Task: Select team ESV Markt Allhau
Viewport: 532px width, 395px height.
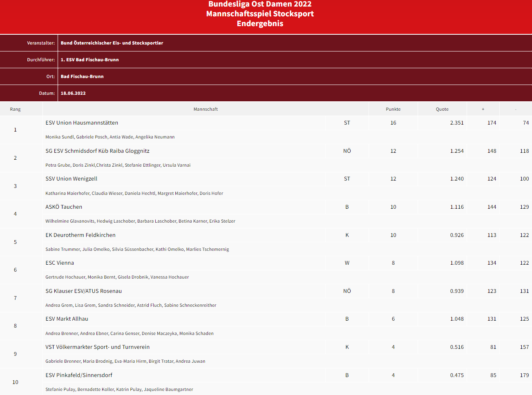Action: pyautogui.click(x=67, y=319)
